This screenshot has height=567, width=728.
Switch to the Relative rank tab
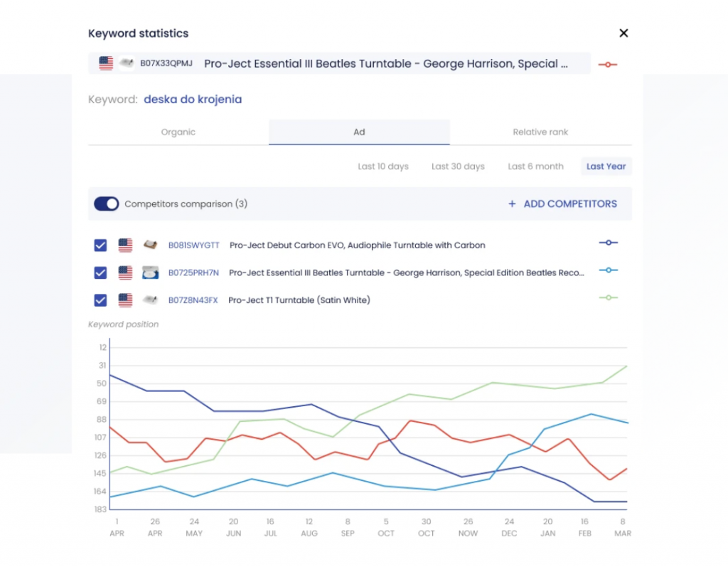click(540, 132)
